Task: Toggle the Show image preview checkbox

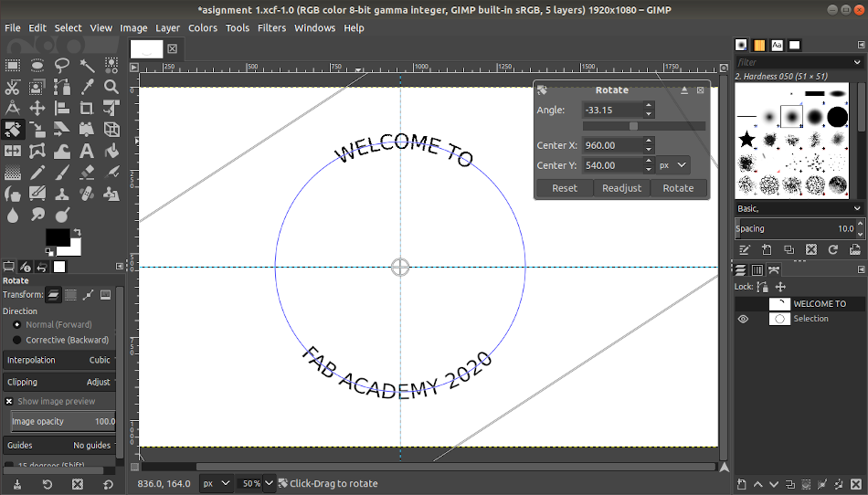Action: pos(9,402)
